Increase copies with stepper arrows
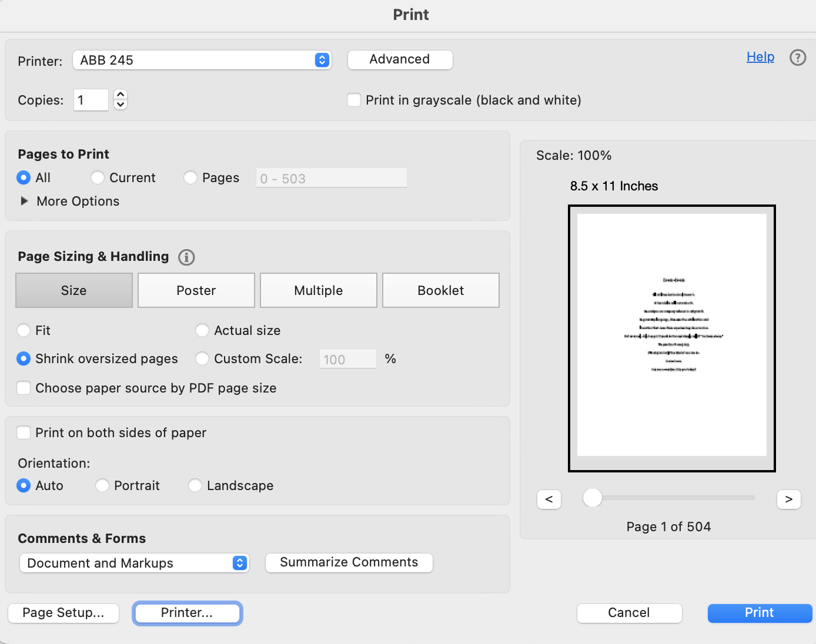This screenshot has width=816, height=644. [121, 95]
